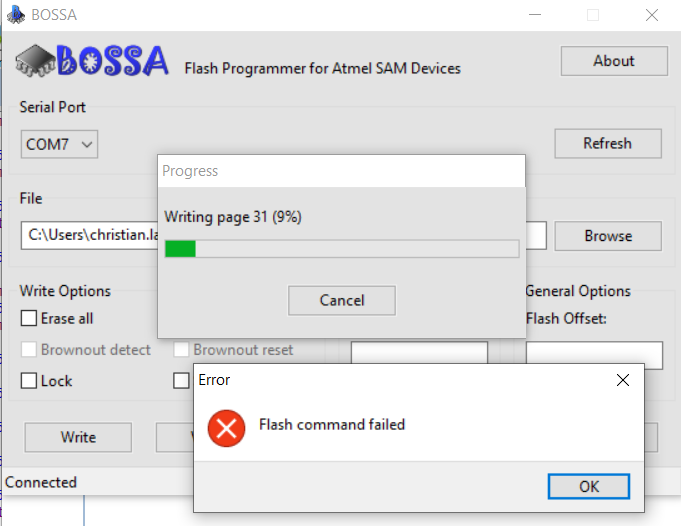Toggle the Brownout reset checkbox
Image resolution: width=681 pixels, height=526 pixels.
[182, 350]
